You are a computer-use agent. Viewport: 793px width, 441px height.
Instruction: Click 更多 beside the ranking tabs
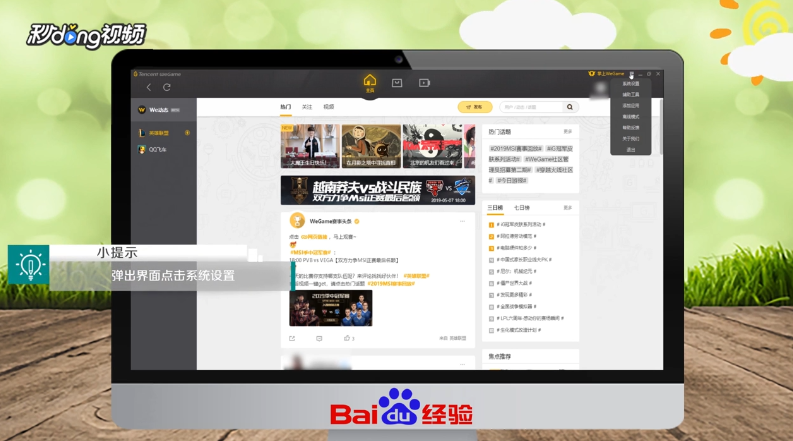click(x=567, y=208)
